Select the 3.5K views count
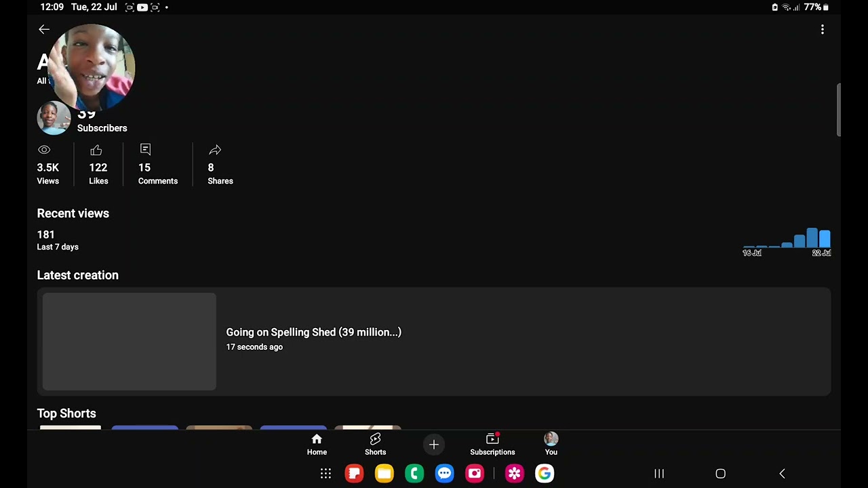The width and height of the screenshot is (868, 488). [48, 167]
